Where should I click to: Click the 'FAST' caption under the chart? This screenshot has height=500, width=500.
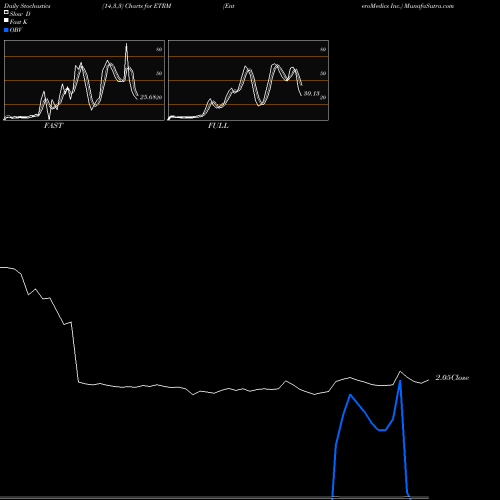click(54, 126)
